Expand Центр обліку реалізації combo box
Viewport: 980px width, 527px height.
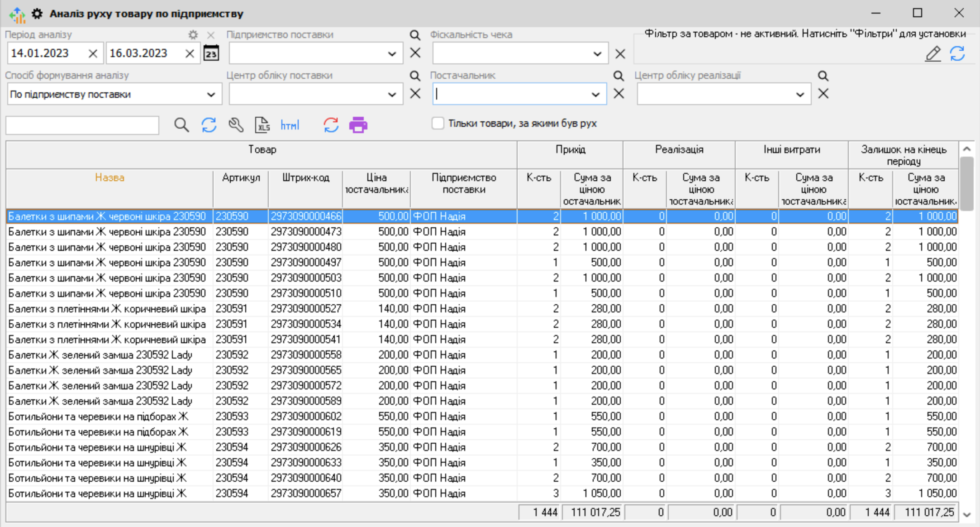pyautogui.click(x=800, y=95)
